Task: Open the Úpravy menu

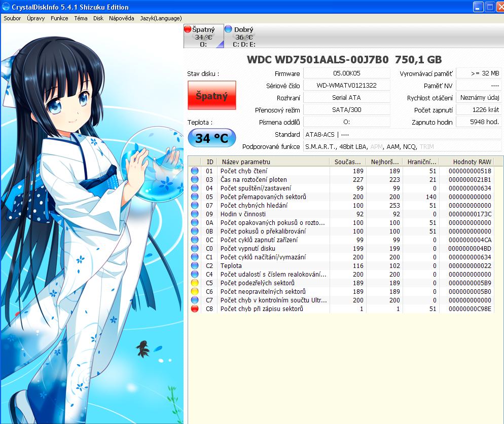Action: pyautogui.click(x=35, y=18)
